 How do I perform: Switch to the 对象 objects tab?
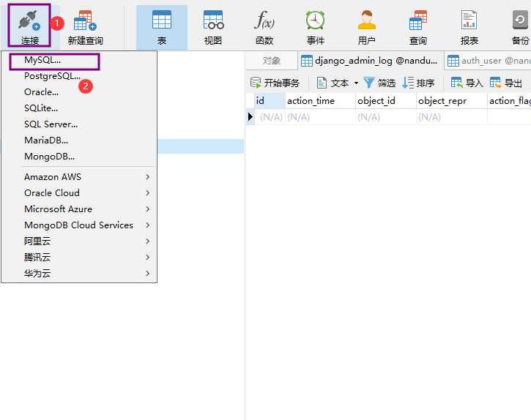tap(272, 61)
